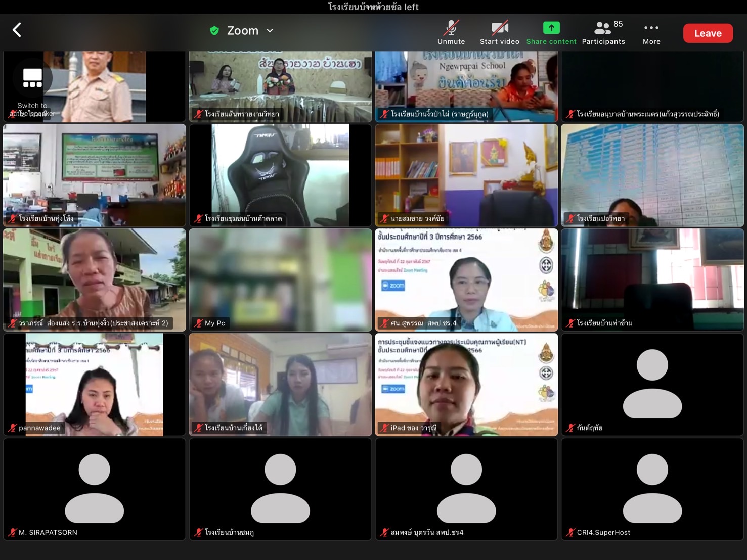Image resolution: width=747 pixels, height=560 pixels.
Task: Click muted mic icon beside โรงเรียนบ้านทุ่งโห้ง
Action: point(13,218)
